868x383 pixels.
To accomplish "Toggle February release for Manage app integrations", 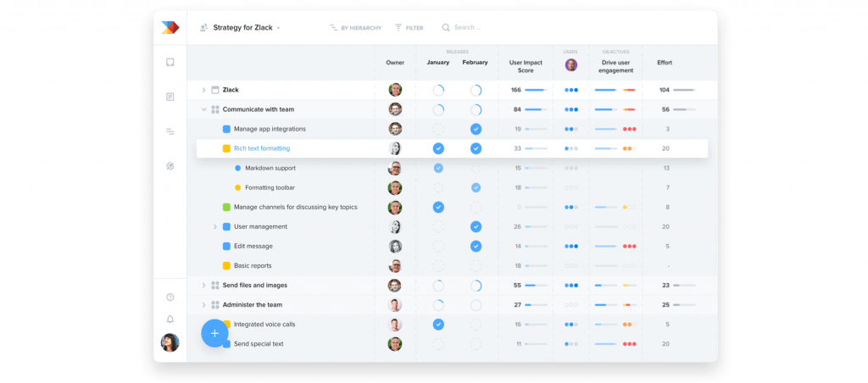I will [x=476, y=129].
